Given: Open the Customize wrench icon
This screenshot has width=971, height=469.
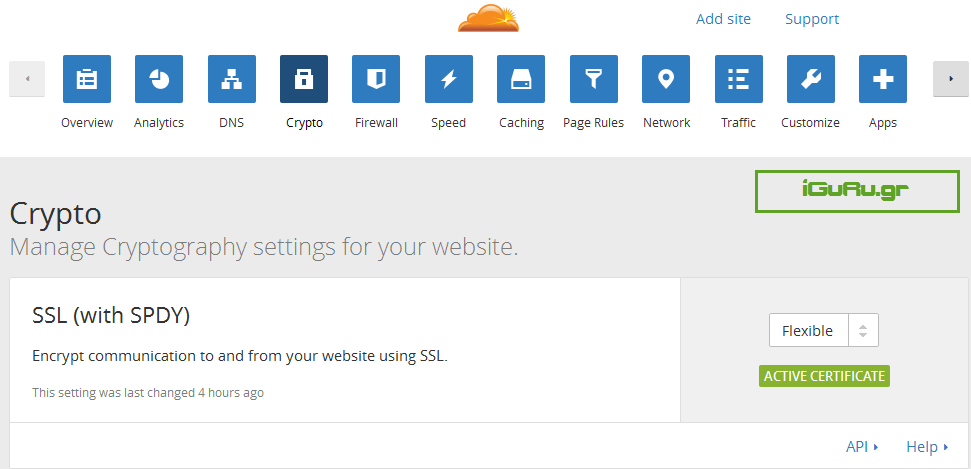Looking at the screenshot, I should pyautogui.click(x=810, y=79).
